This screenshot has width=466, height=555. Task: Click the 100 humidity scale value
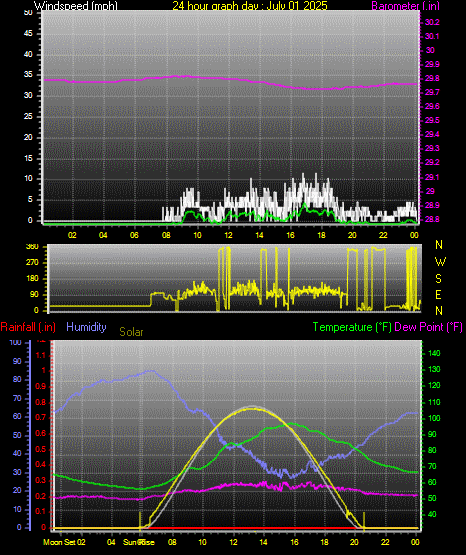coord(16,342)
